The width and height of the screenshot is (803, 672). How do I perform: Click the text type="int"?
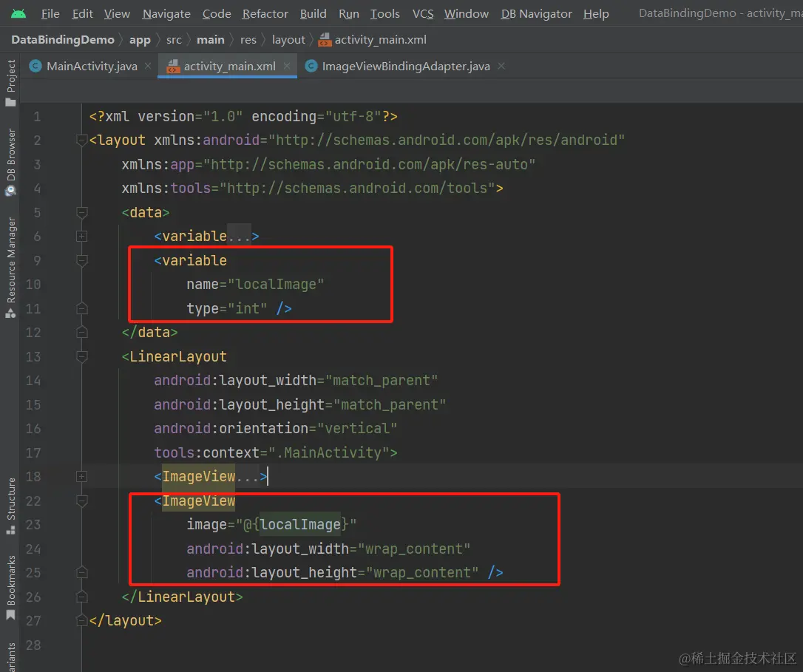tap(226, 308)
